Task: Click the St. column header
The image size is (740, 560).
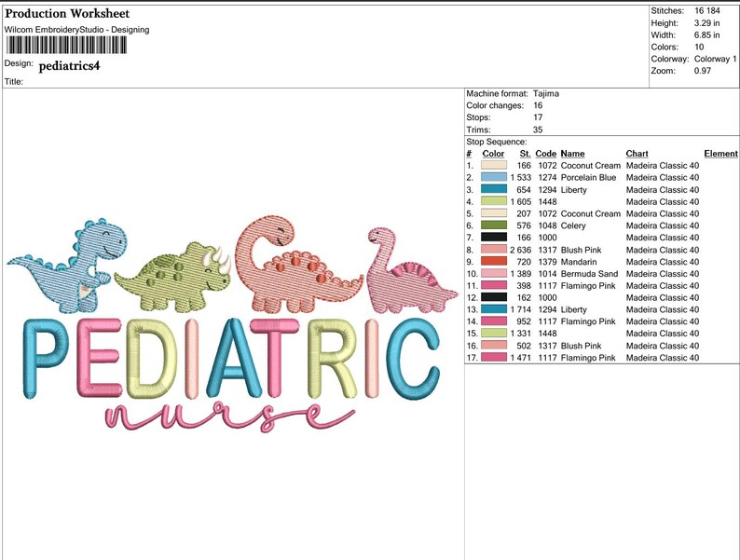Action: tap(526, 154)
